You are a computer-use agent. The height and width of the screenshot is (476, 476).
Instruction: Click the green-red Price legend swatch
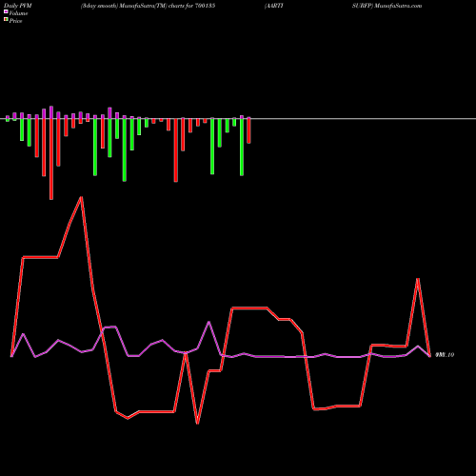6,20
